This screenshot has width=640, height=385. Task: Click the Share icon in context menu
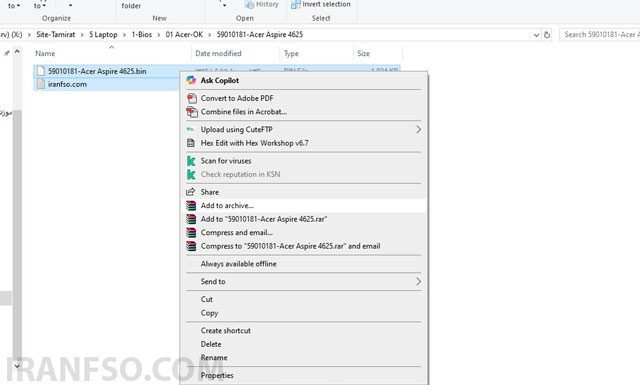coord(191,192)
